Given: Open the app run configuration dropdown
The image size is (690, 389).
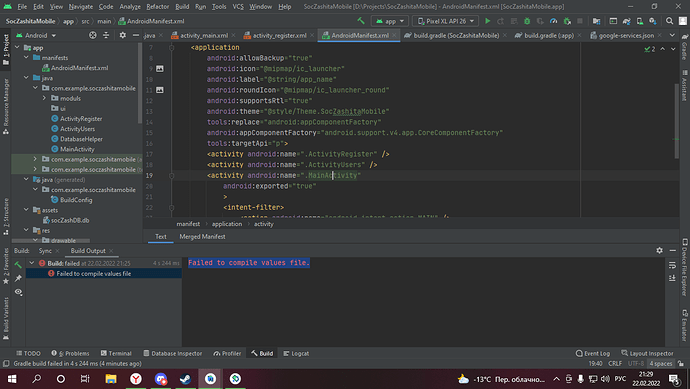Looking at the screenshot, I should 390,21.
